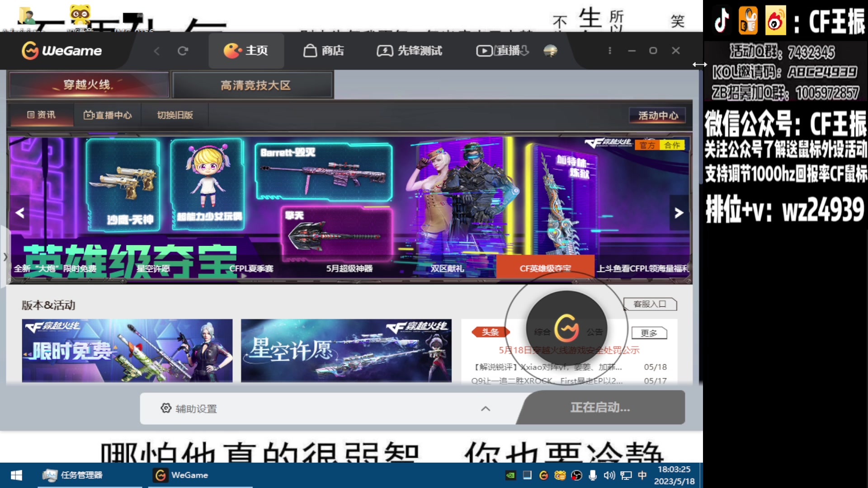The width and height of the screenshot is (868, 488).
Task: Show the next banner slide
Action: click(679, 212)
